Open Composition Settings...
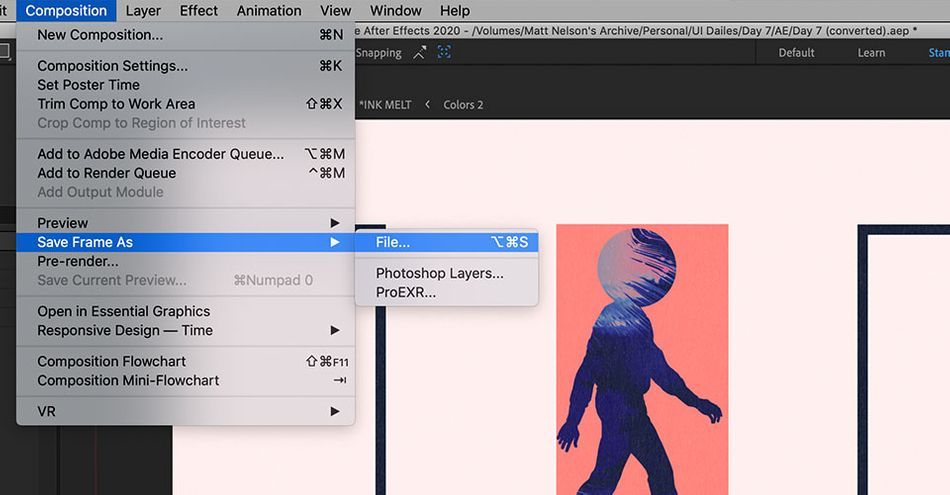 click(x=185, y=65)
